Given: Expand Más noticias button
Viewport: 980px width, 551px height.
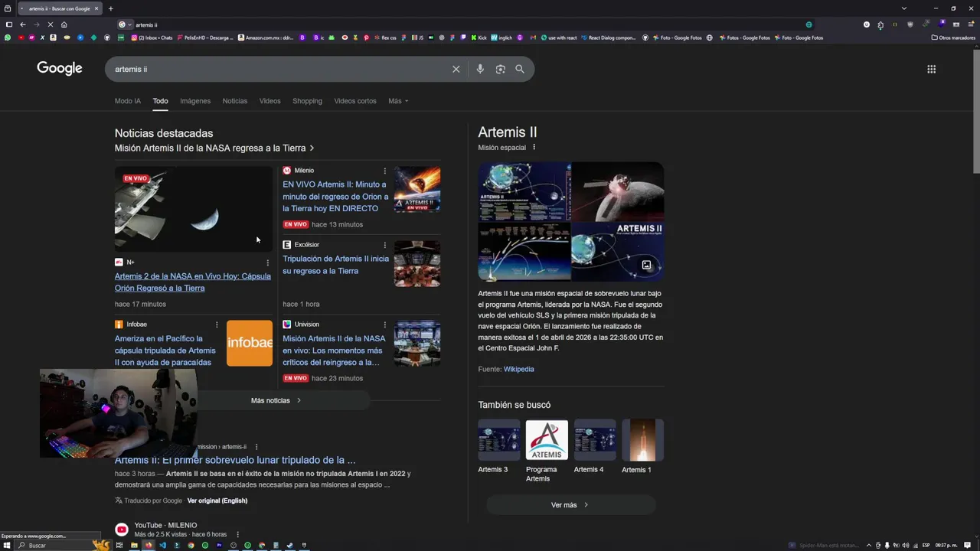Looking at the screenshot, I should (276, 400).
